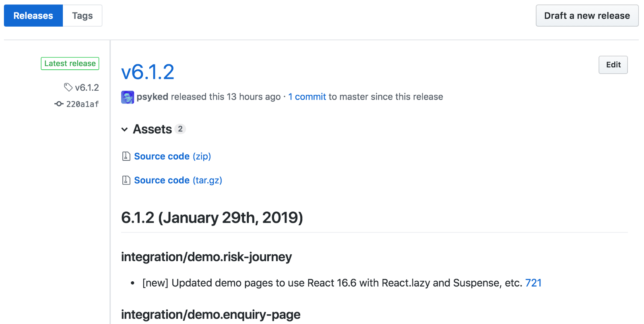Click Draft a new release button
The height and width of the screenshot is (324, 644).
point(587,16)
